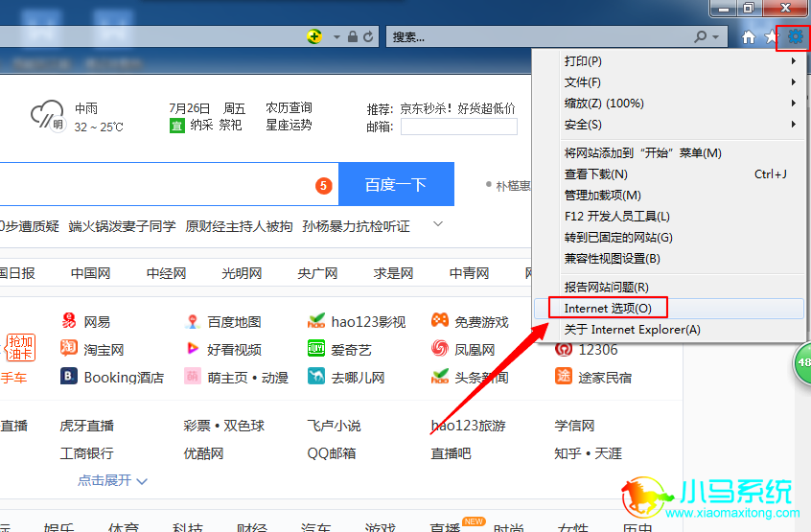811x532 pixels.
Task: Click the 去哪儿网 camel icon
Action: tap(316, 376)
